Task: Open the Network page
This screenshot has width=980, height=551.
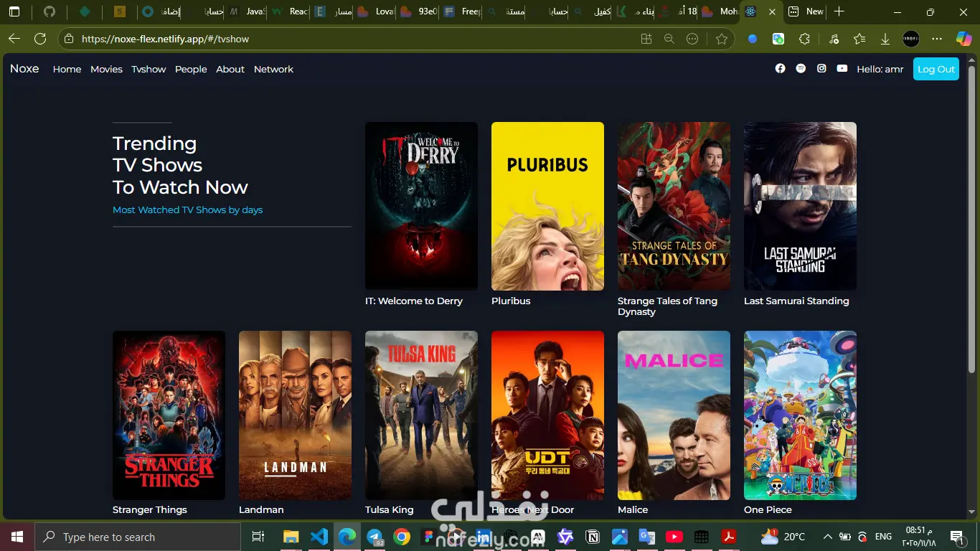Action: 273,69
